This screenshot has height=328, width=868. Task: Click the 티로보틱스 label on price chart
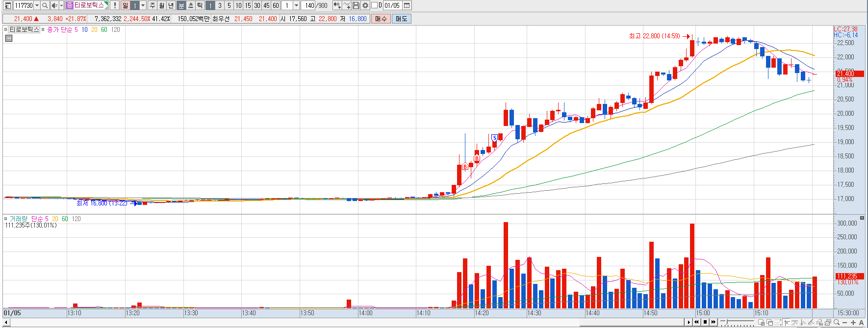[24, 29]
